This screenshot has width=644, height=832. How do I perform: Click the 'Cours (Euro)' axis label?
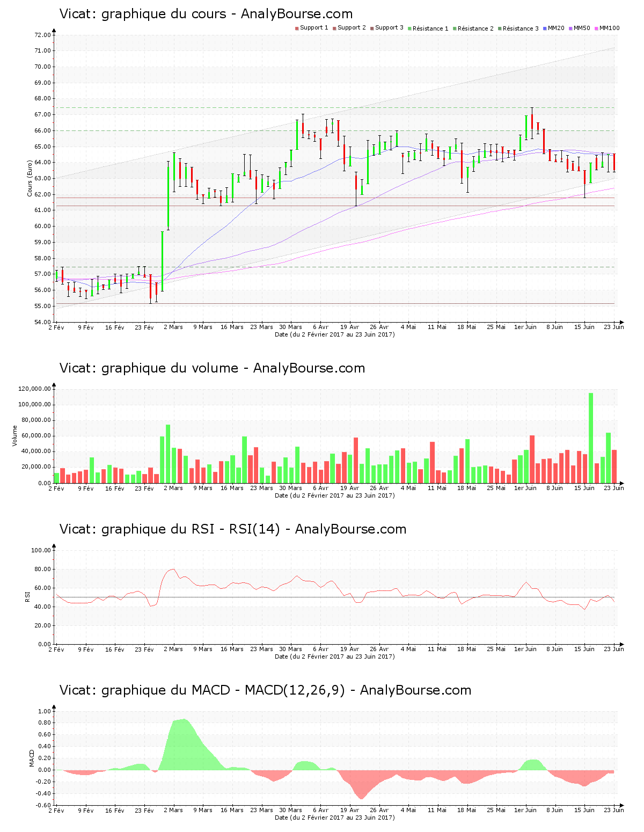pos(30,179)
